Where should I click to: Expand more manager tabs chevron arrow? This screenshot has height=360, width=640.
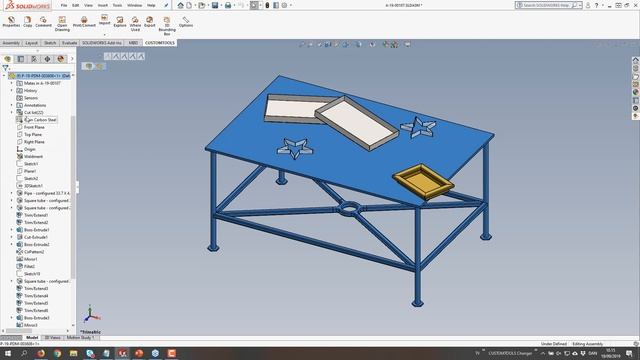[x=72, y=59]
